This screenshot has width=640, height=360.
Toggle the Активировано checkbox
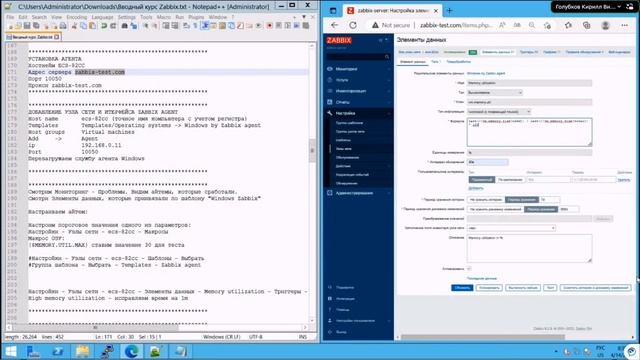[469, 269]
